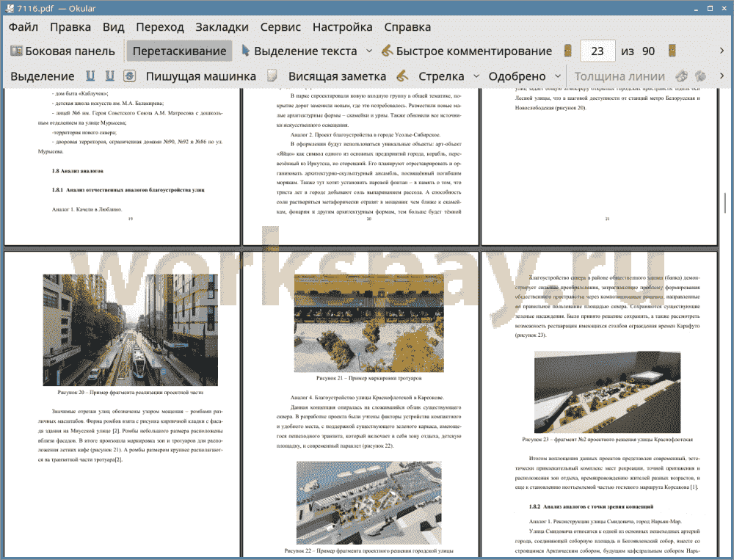Click caption "Рисунок 22 – Пример фрагмента проектного решения"

(368, 550)
